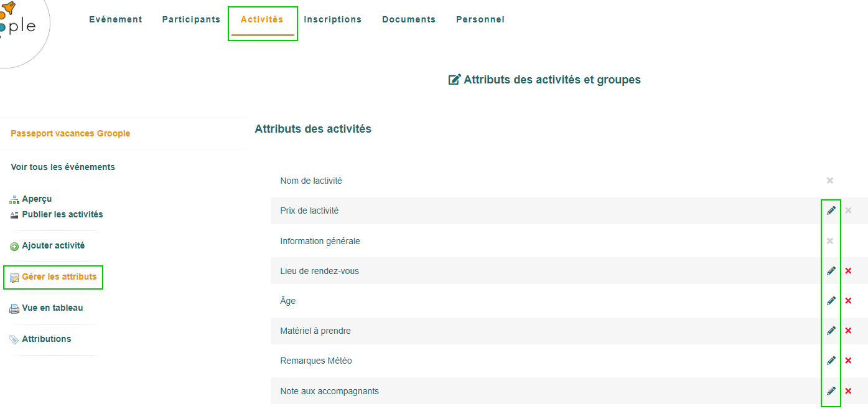Click the Attributs des activités et groupes title

click(552, 80)
